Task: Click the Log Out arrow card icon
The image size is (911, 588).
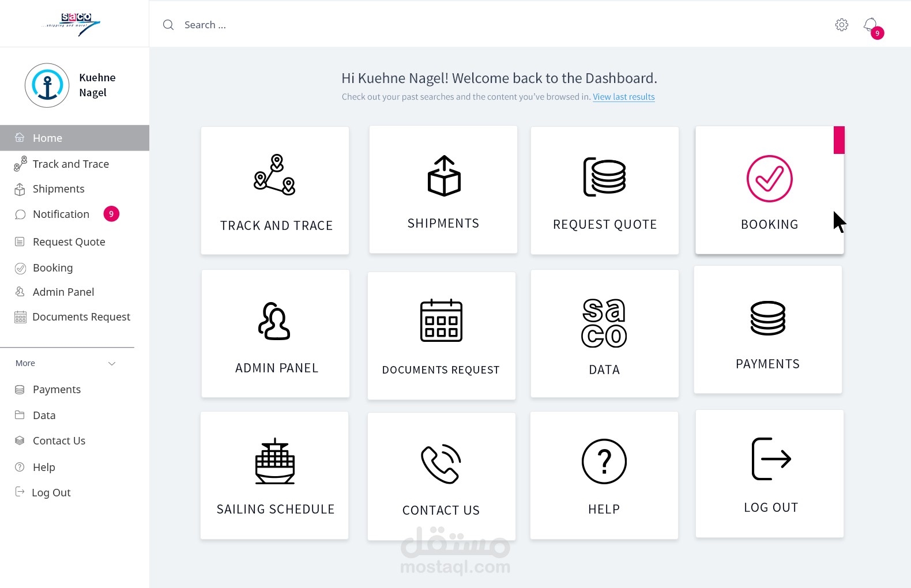Action: (771, 459)
